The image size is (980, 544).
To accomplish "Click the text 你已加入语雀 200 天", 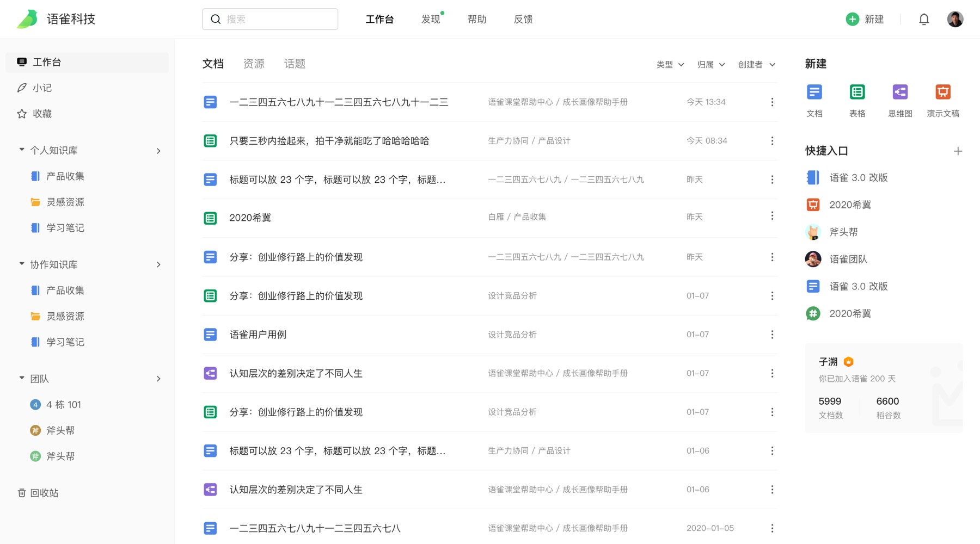I will (x=857, y=379).
